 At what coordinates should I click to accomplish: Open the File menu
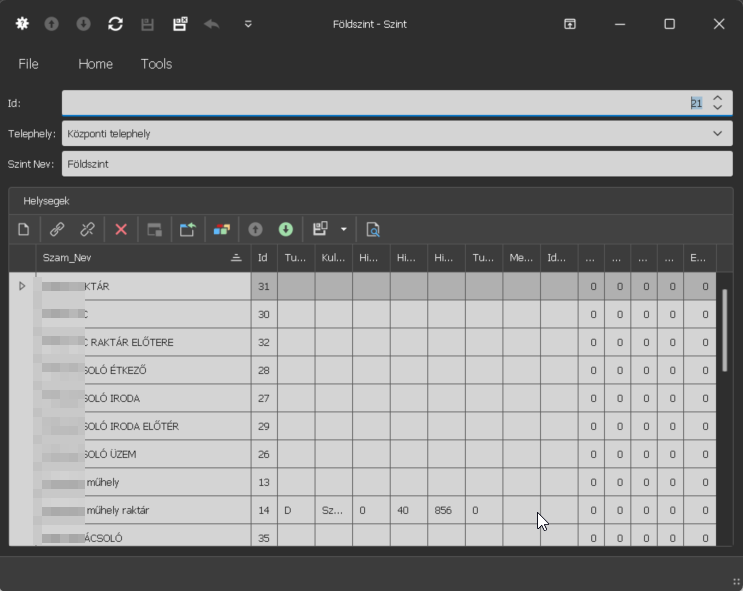click(28, 64)
